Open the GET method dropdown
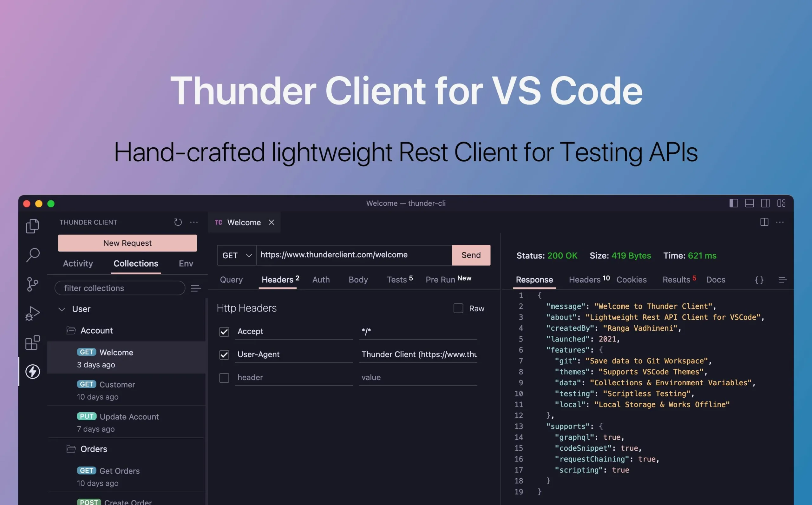The image size is (812, 505). click(237, 255)
